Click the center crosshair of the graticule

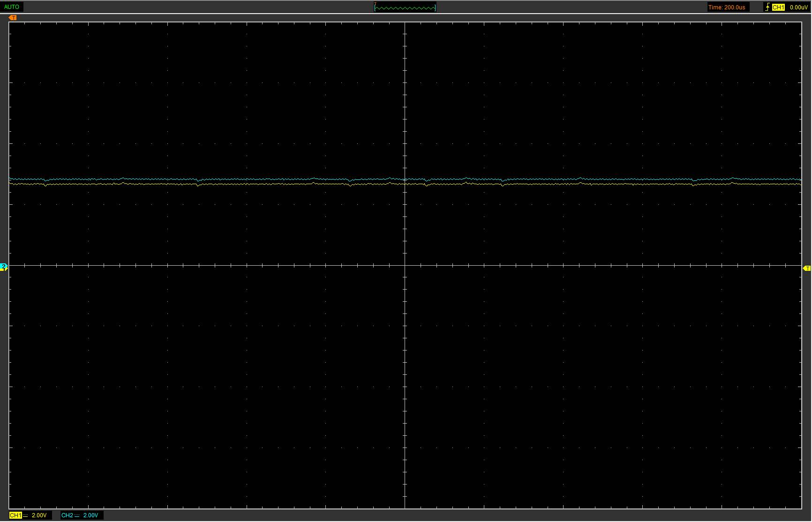point(405,266)
